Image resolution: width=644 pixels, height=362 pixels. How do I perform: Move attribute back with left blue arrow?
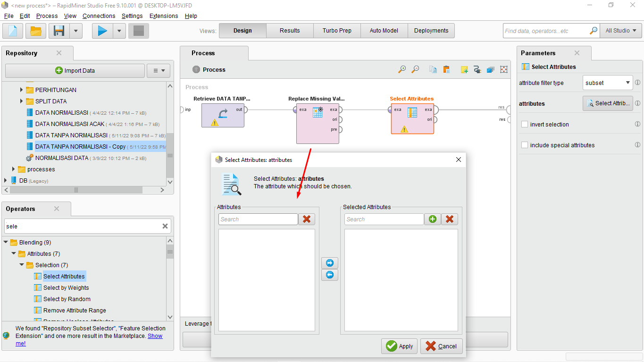click(x=329, y=275)
